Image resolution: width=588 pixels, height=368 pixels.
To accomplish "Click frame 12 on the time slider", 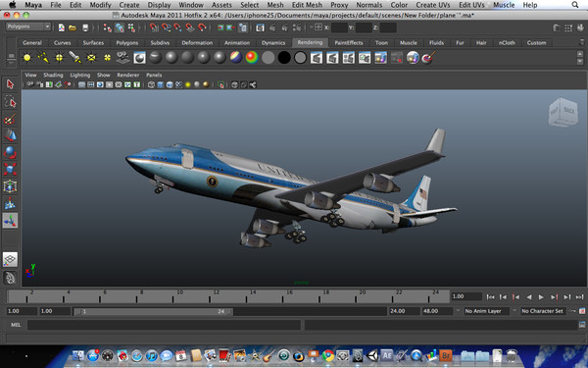I will pos(210,297).
